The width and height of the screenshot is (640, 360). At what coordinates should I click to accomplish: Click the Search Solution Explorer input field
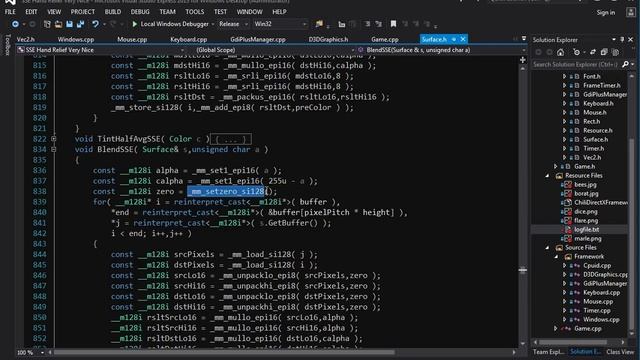coord(576,64)
